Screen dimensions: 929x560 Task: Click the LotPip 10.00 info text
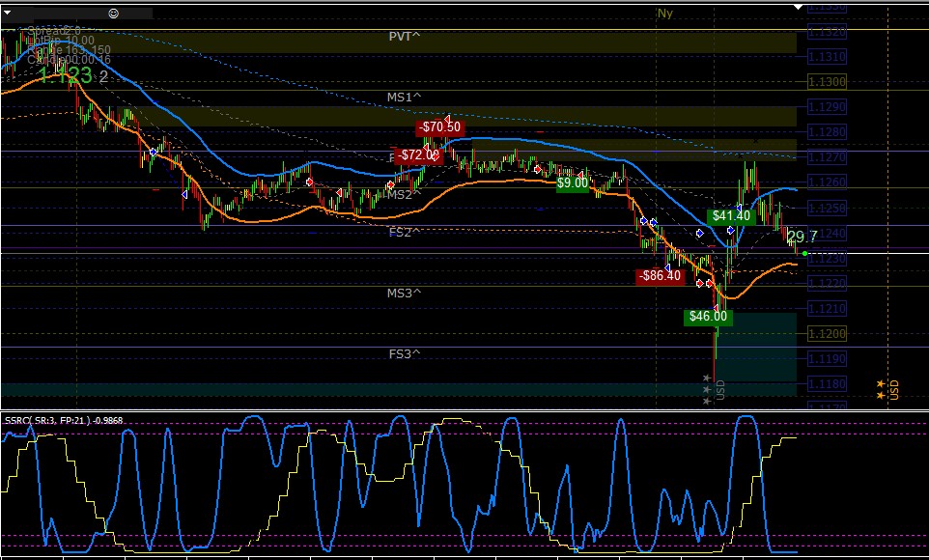tap(61, 41)
